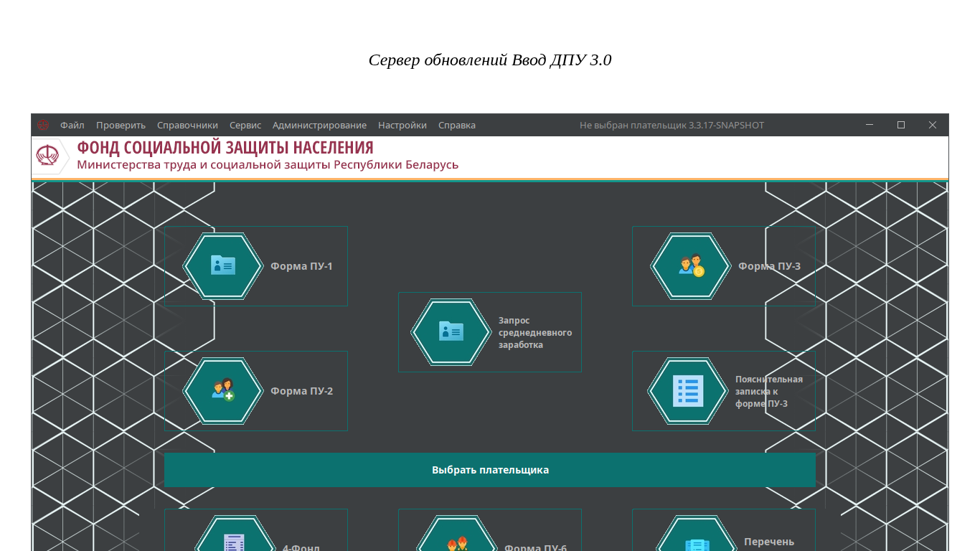Screen dimensions: 980x551
Task: Click the Выбрать плательщика button
Action: coord(490,470)
